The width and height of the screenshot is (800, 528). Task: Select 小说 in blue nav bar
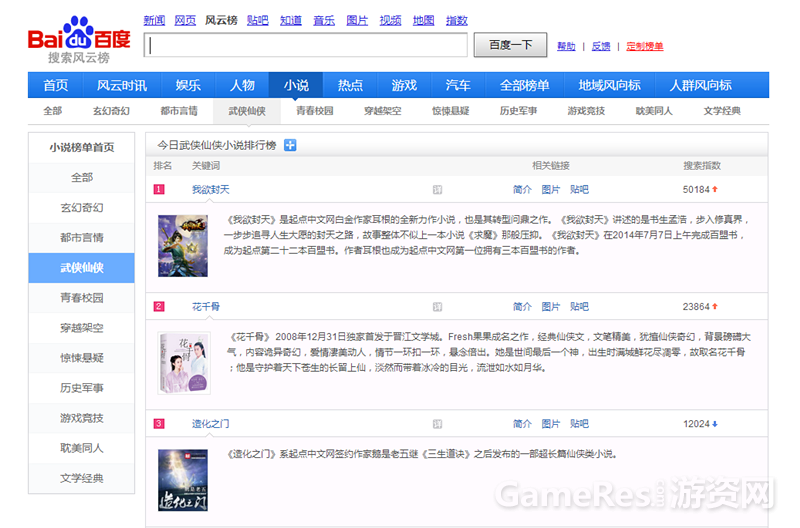pos(296,85)
